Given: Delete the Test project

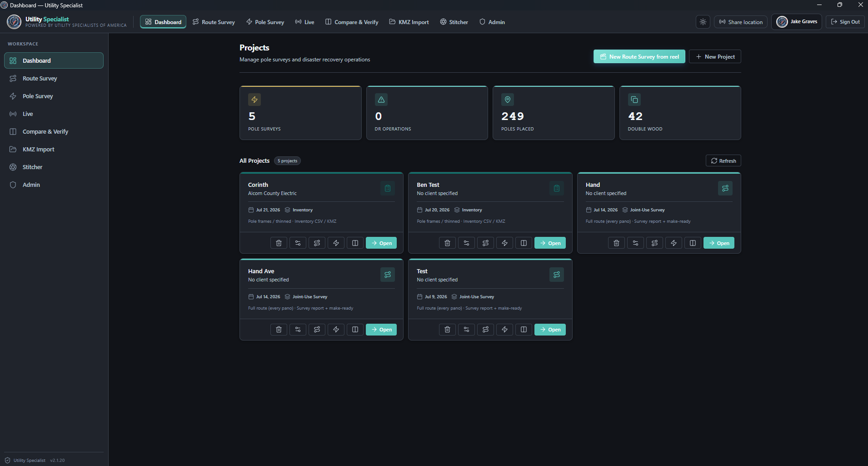Looking at the screenshot, I should point(447,330).
